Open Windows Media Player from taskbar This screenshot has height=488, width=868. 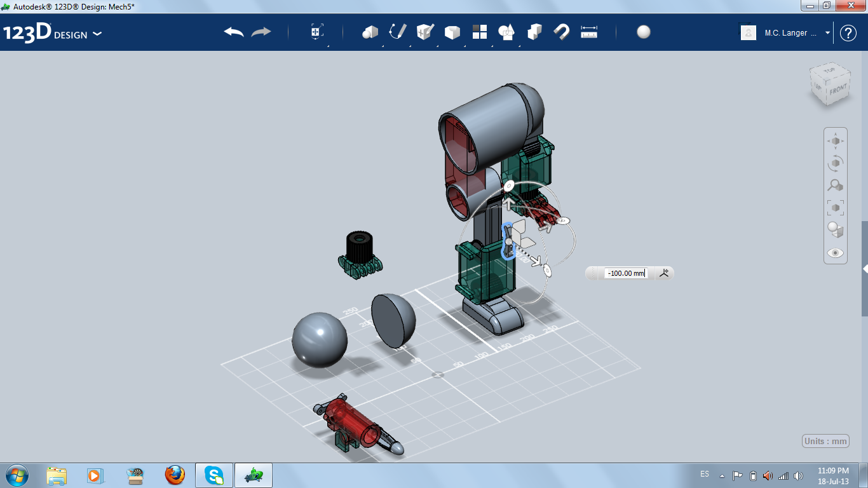(95, 475)
